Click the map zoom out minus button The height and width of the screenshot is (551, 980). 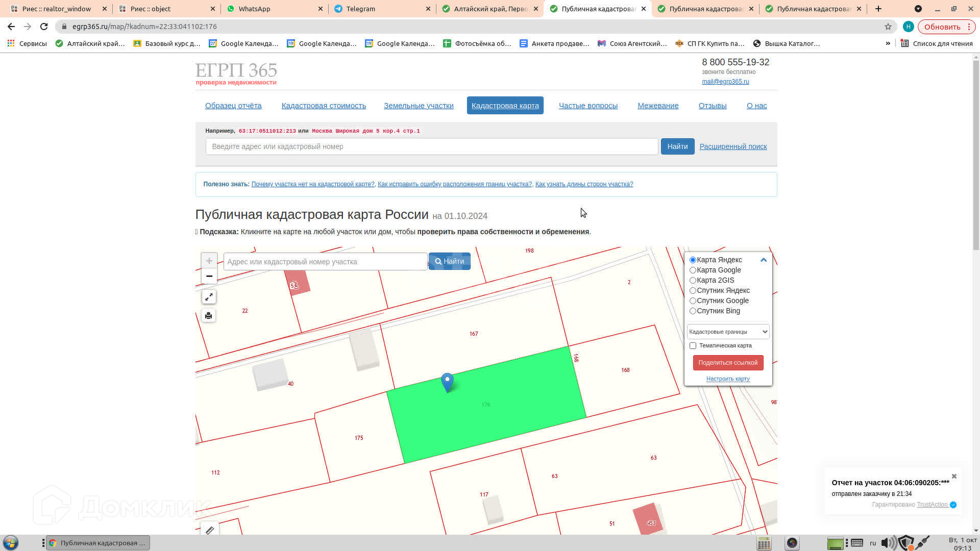click(209, 276)
